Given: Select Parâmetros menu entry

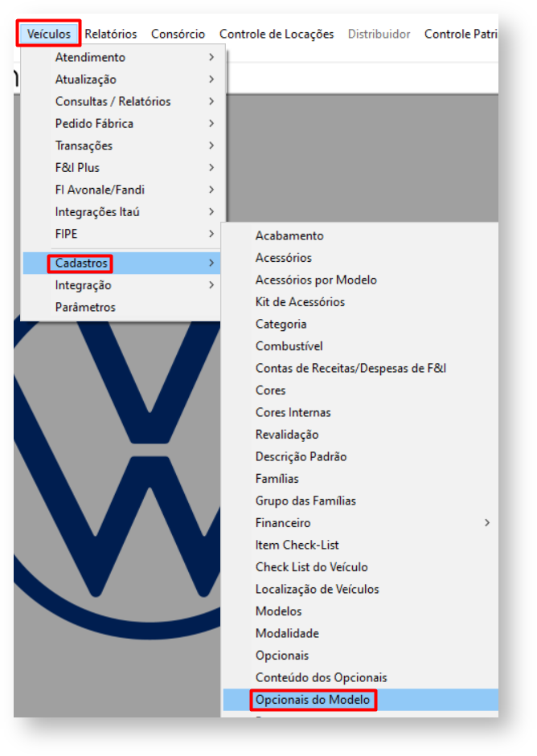Looking at the screenshot, I should point(121,308).
